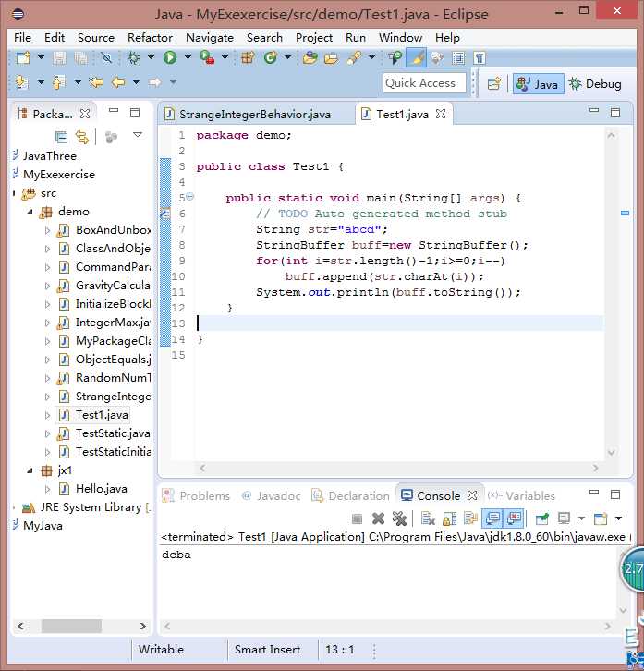The height and width of the screenshot is (671, 644).
Task: Switch to the Java perspective
Action: click(x=538, y=84)
